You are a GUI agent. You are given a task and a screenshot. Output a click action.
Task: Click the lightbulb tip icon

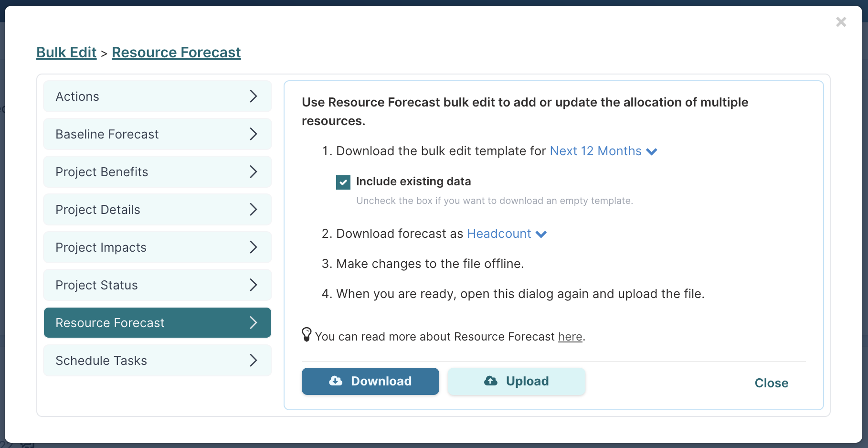point(307,334)
